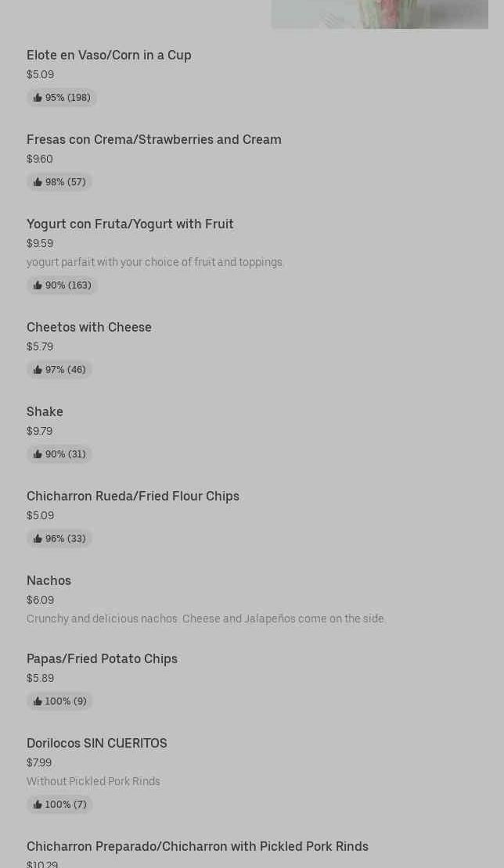Viewport: 504px width, 868px height.
Task: Choose Dorilocos SIN CUERITOS item
Action: tap(97, 743)
